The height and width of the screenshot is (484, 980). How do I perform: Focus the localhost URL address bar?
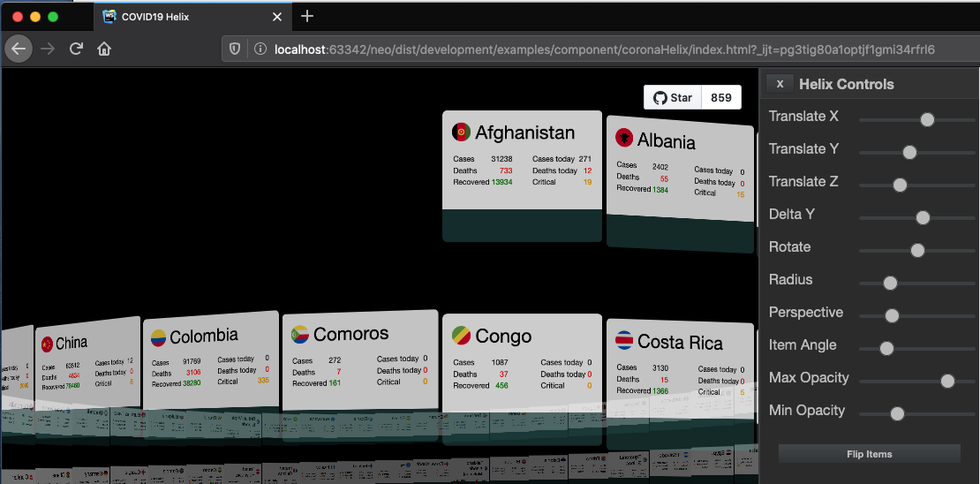tap(600, 49)
